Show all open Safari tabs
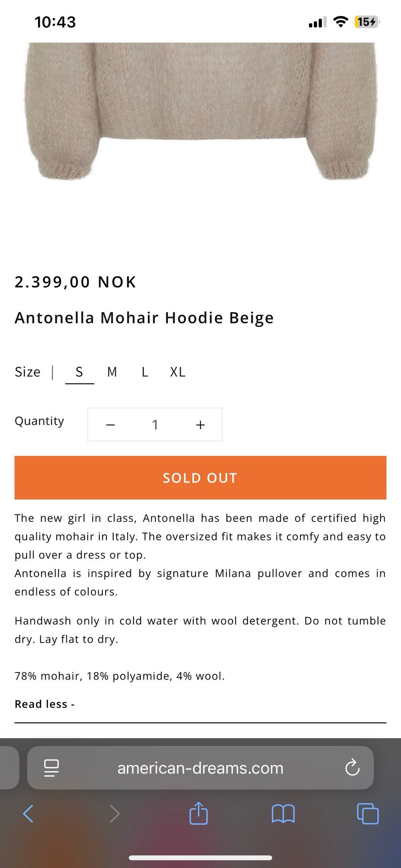This screenshot has width=401, height=868. pyautogui.click(x=368, y=814)
